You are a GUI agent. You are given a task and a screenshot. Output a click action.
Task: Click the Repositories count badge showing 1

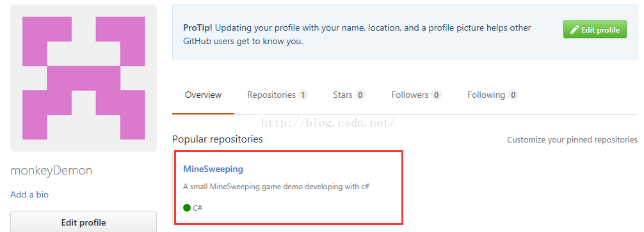click(x=303, y=95)
